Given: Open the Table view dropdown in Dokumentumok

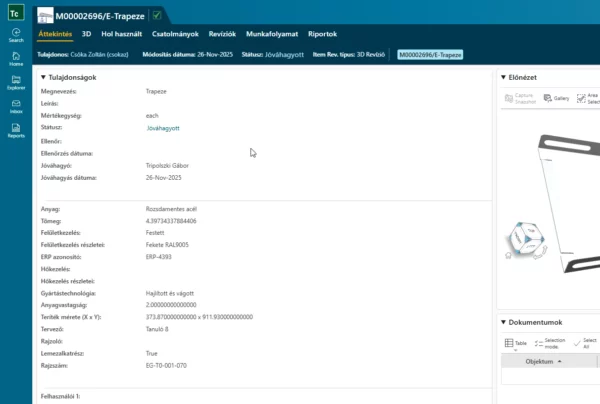Looking at the screenshot, I should (x=515, y=344).
